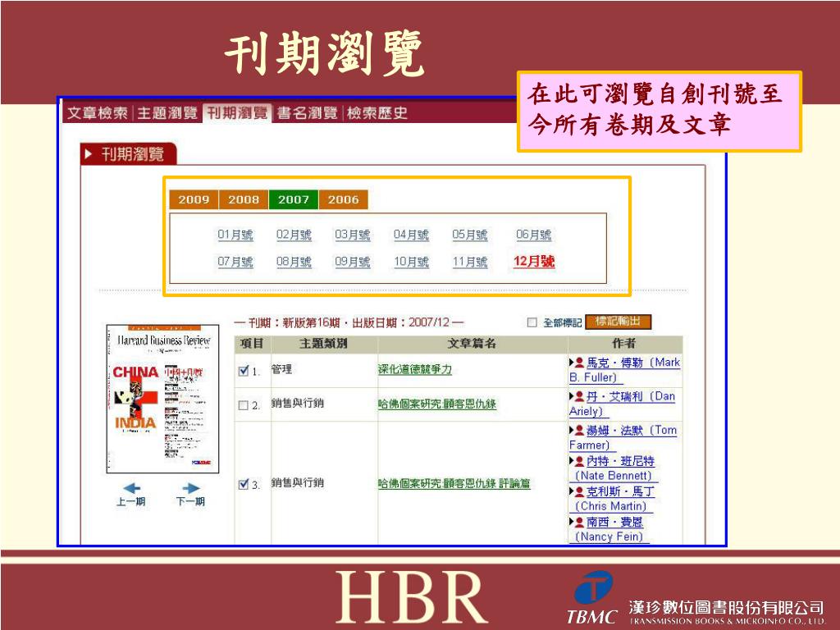Click person icon beside 丹．艾瑞利
The width and height of the screenshot is (840, 630).
[x=579, y=397]
